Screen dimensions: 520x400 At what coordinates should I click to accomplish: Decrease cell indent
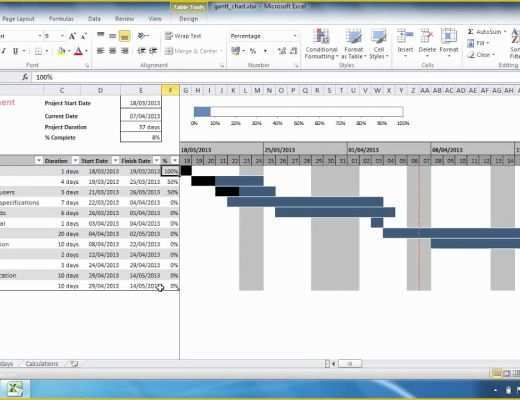coord(141,51)
